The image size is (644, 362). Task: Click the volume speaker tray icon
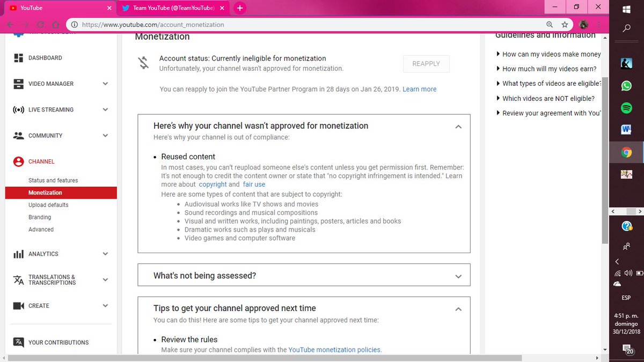pos(629,273)
